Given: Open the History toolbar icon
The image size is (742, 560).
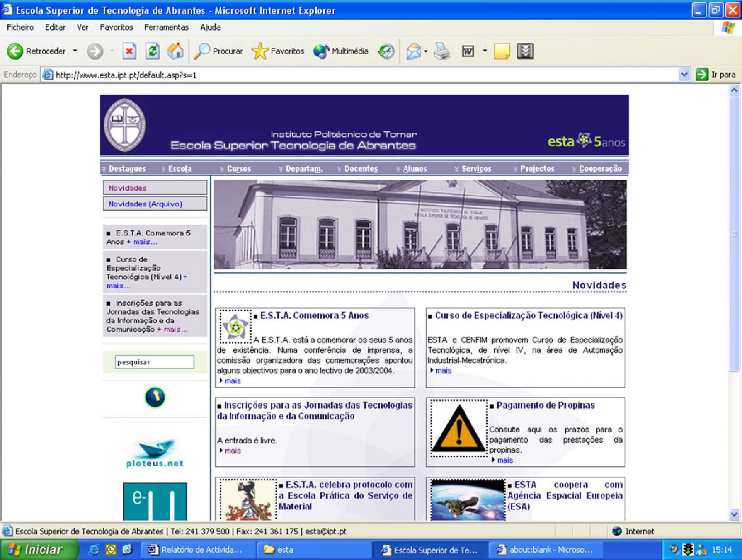Looking at the screenshot, I should (x=386, y=51).
